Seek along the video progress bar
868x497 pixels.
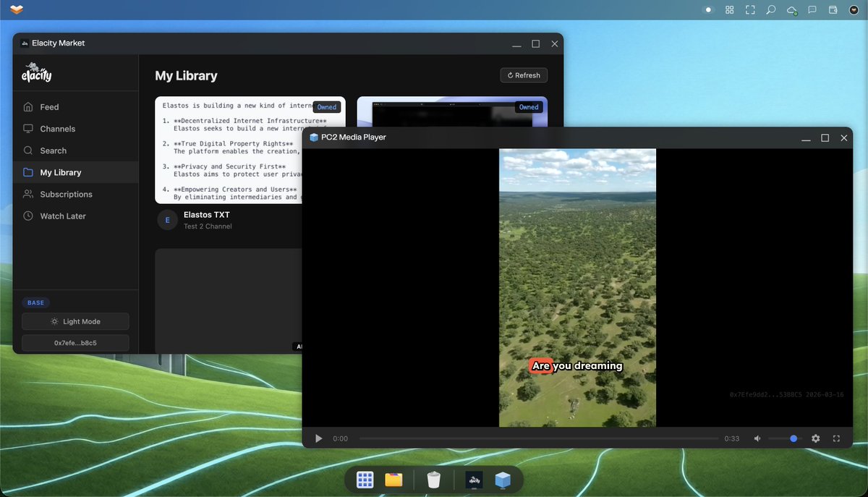[539, 438]
